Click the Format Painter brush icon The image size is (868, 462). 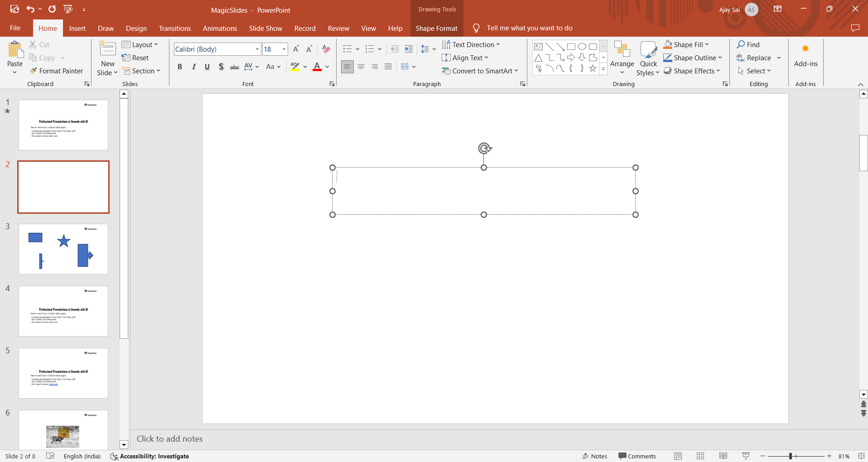tap(33, 71)
